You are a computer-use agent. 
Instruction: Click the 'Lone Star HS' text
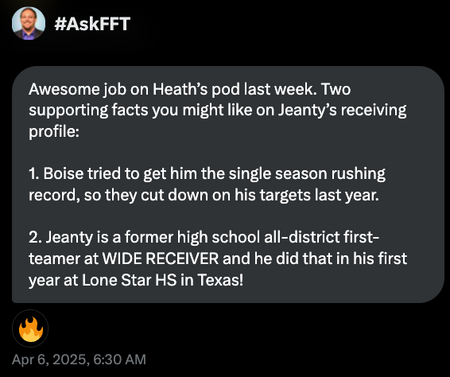(129, 280)
